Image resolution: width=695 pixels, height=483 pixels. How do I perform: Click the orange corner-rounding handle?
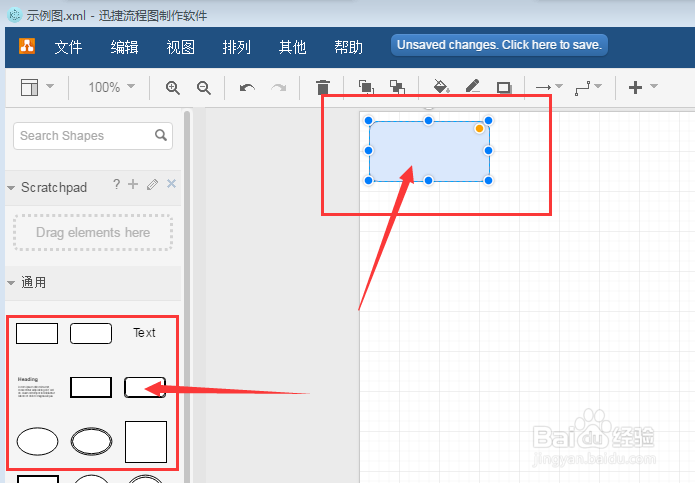(x=479, y=129)
